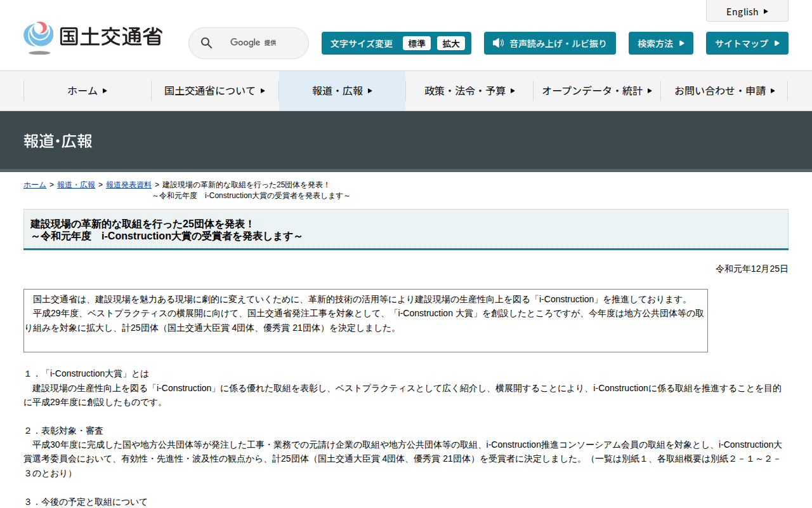This screenshot has width=812, height=508.
Task: Click the breadcrumb current page title text
Action: [x=251, y=190]
